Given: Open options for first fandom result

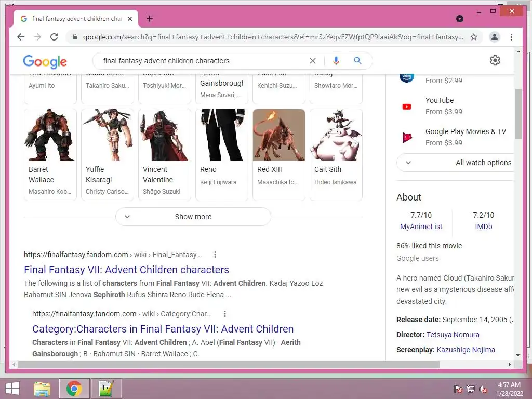Looking at the screenshot, I should 215,255.
